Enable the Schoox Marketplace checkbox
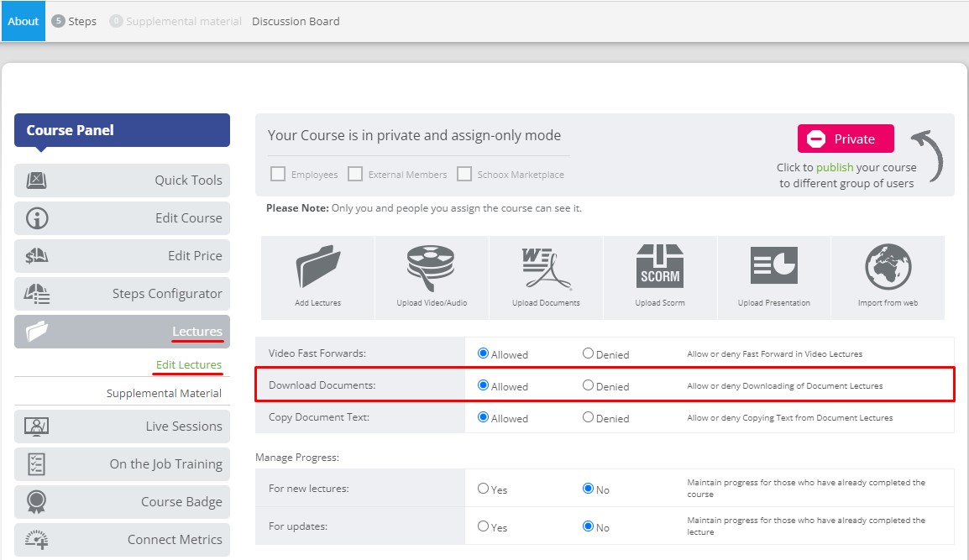Screen dimensions: 969x560 pos(464,175)
